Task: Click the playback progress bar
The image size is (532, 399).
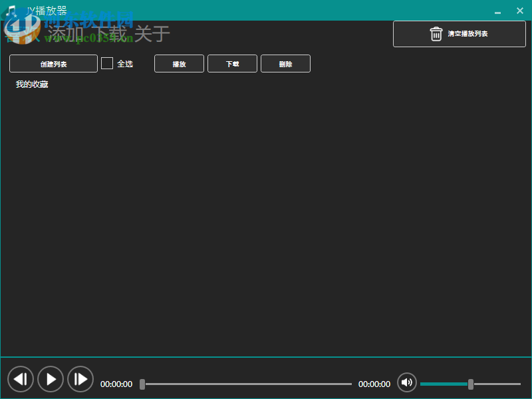Action: pos(246,384)
